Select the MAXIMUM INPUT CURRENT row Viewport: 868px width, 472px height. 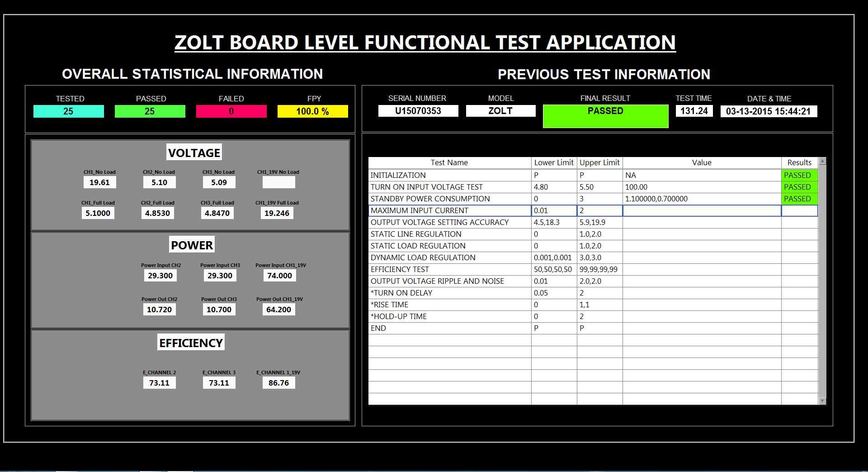click(593, 210)
